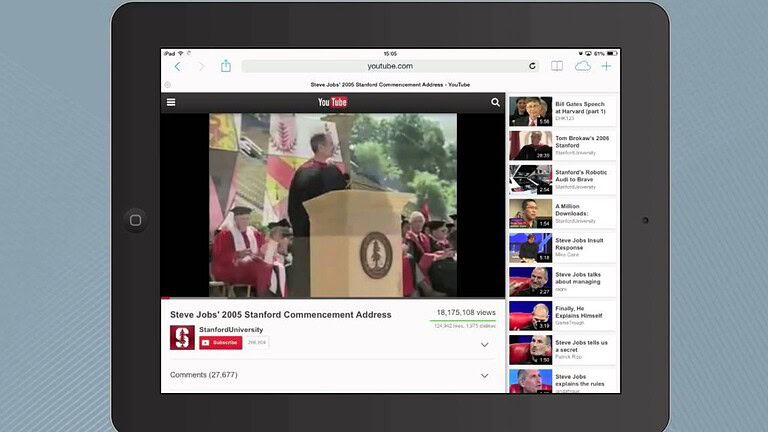Viewport: 768px width, 432px height.
Task: Click the subscriber count beside Subscribe
Action: pyautogui.click(x=257, y=342)
